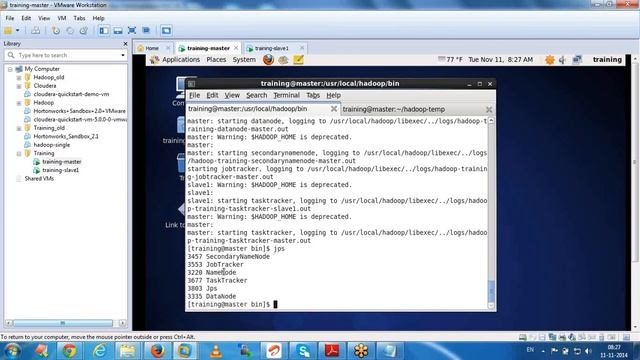Click the 77 °F weather applet
This screenshot has height=360, width=640.
[x=450, y=60]
